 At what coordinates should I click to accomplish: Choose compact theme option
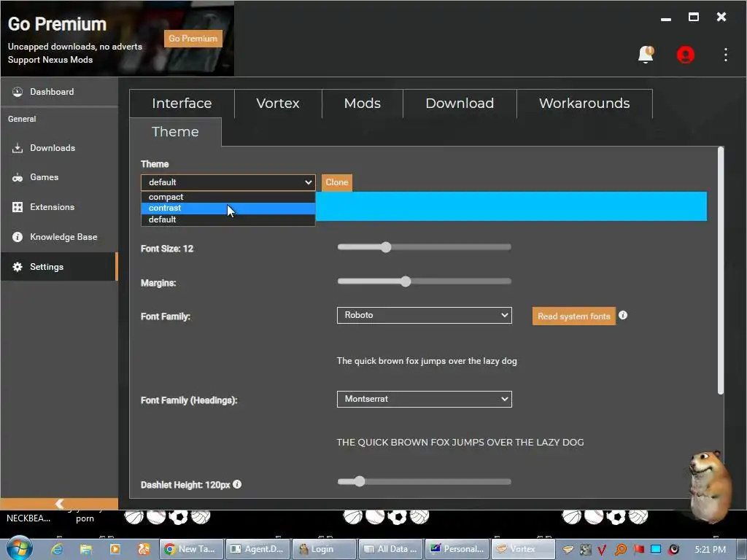228,197
